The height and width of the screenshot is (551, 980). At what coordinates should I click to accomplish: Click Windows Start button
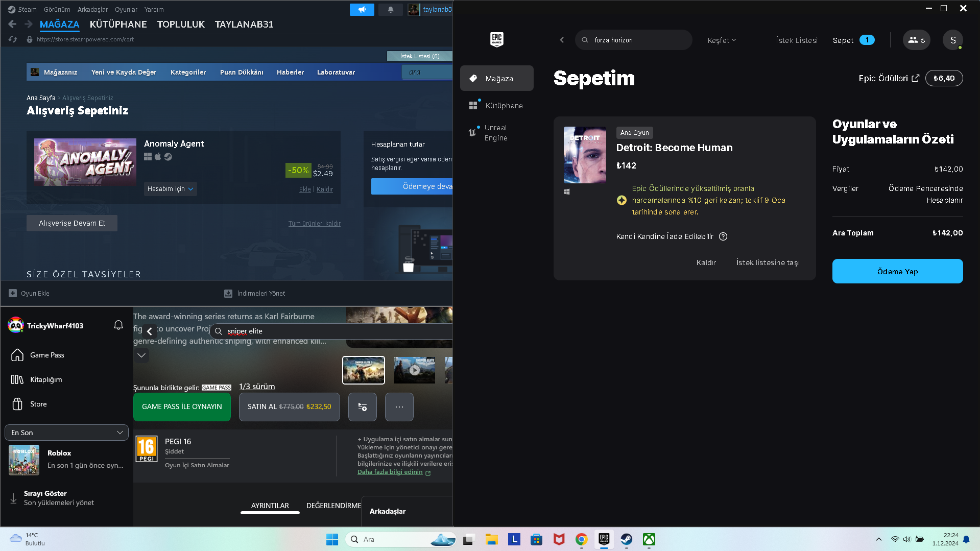[x=332, y=539]
